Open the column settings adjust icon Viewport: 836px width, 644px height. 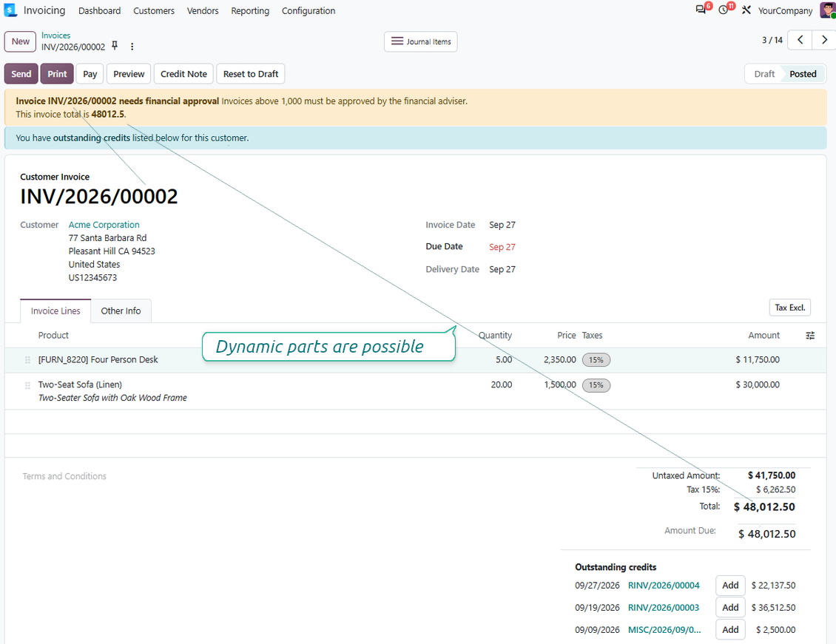click(x=810, y=336)
